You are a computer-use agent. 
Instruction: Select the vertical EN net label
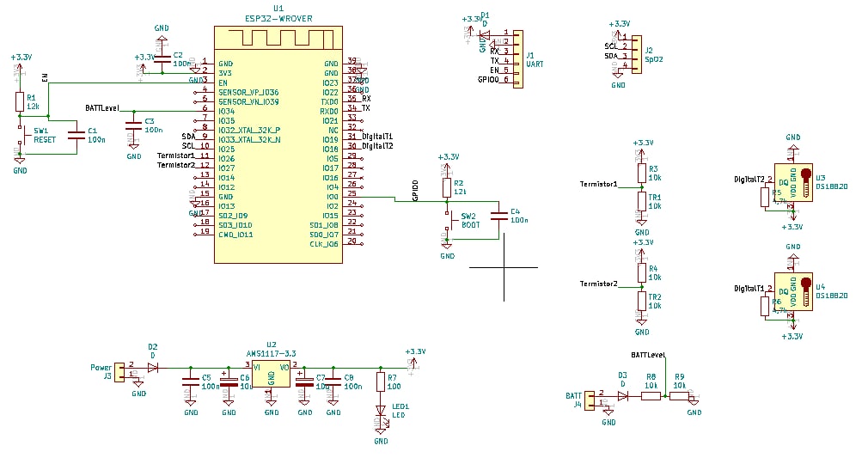tap(45, 77)
